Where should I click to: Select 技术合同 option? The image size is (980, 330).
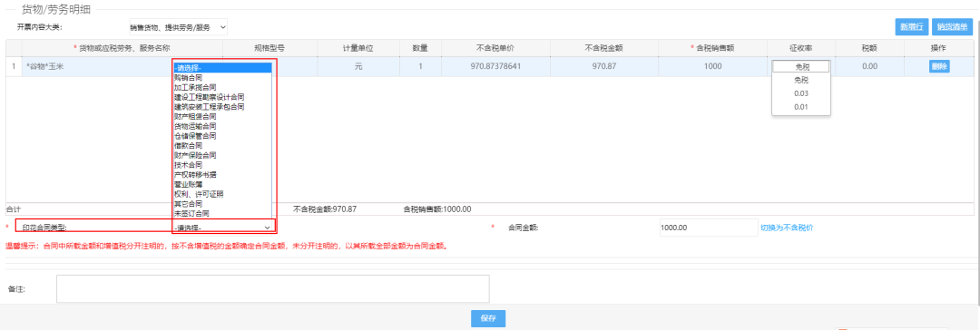pos(188,165)
